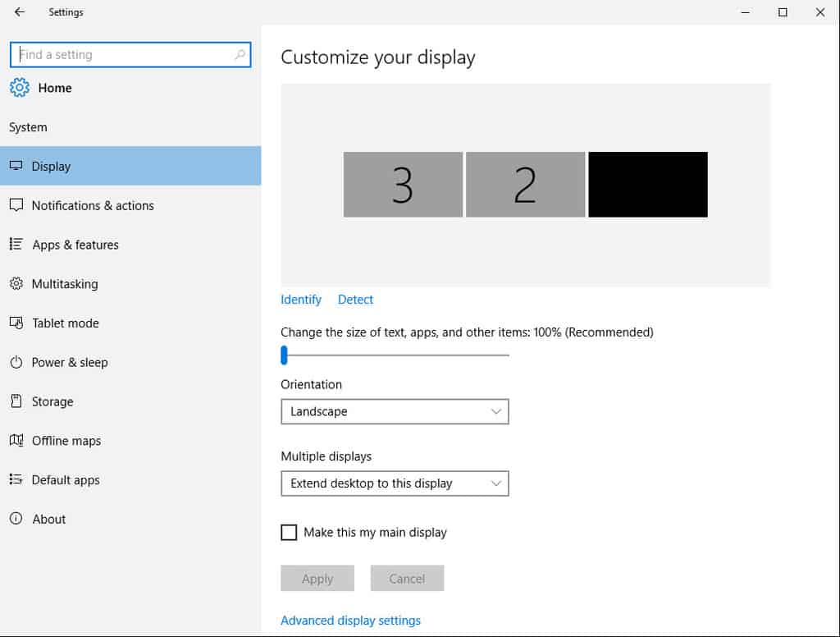Click the Default apps icon
The image size is (840, 637).
coord(16,479)
